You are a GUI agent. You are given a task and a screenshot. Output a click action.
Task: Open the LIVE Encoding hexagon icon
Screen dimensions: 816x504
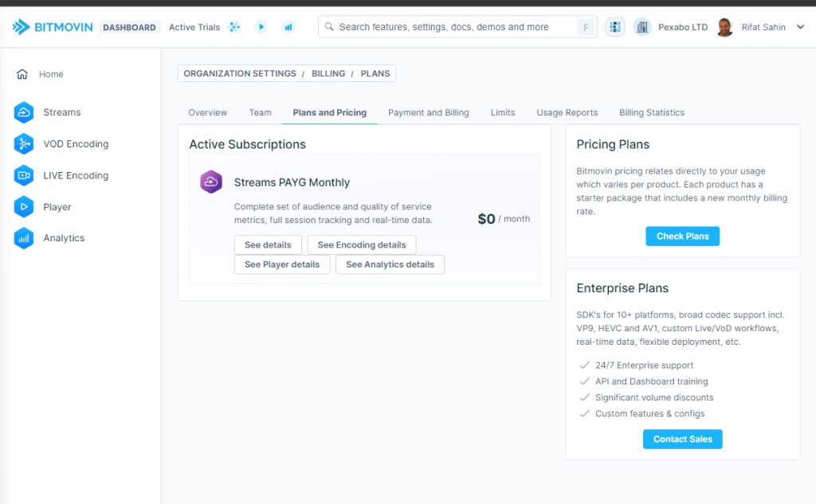click(24, 176)
